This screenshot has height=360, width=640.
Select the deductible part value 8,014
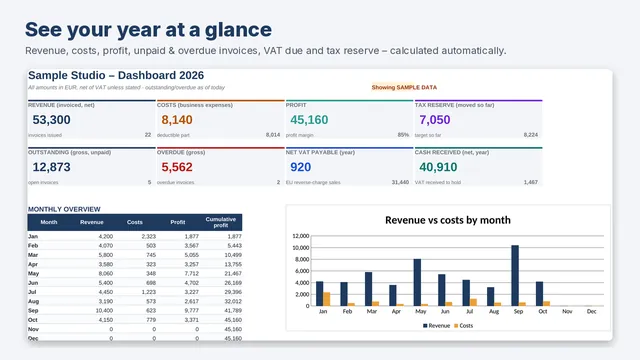273,135
